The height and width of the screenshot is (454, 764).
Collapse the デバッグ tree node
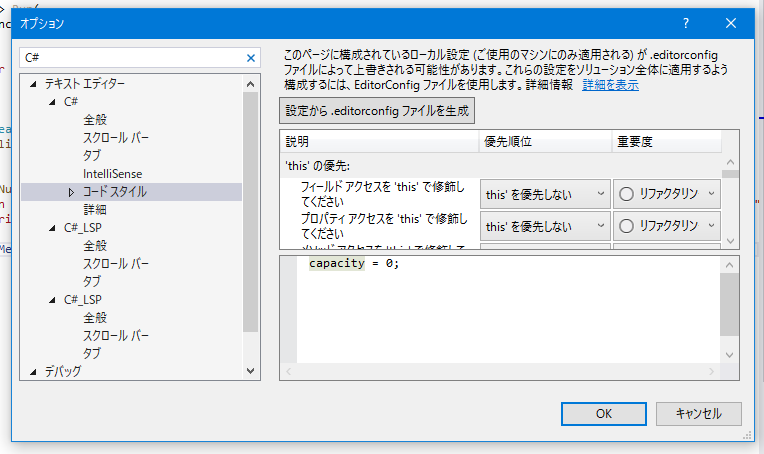click(33, 372)
